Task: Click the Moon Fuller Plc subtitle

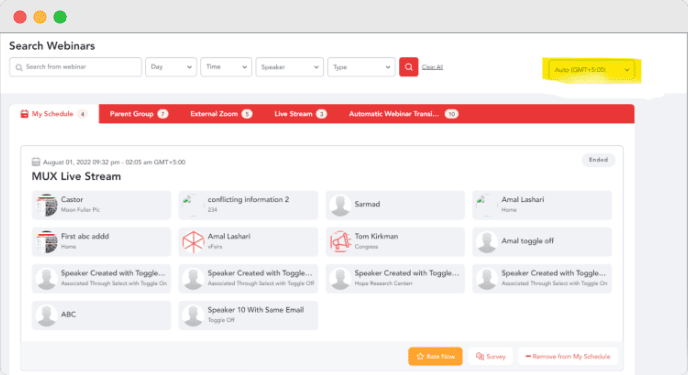Action: 80,210
